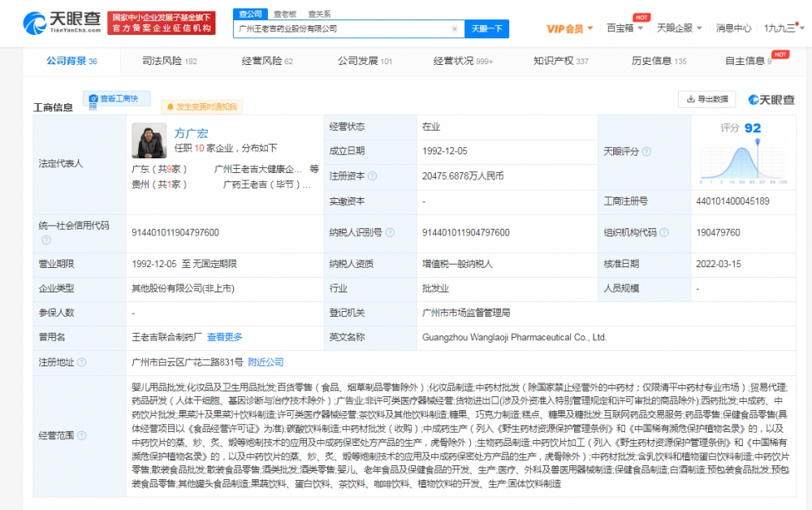Viewport: 812px width, 510px height.
Task: Click the HOT badge on 自主信息 tab
Action: [x=780, y=54]
